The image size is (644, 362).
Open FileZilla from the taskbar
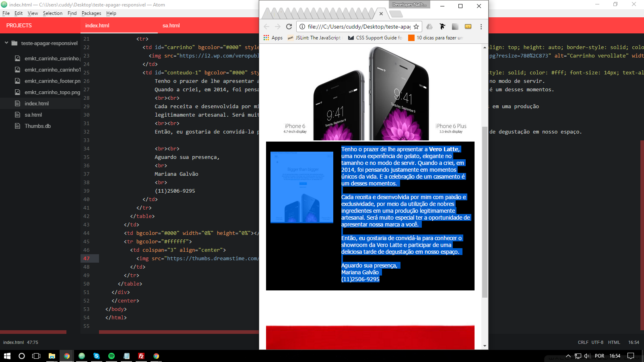(x=141, y=356)
